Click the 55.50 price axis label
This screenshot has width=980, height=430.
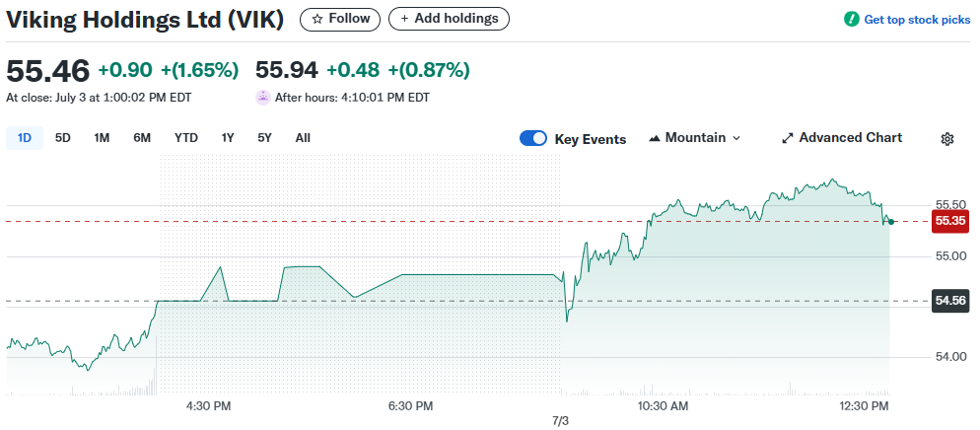click(950, 205)
